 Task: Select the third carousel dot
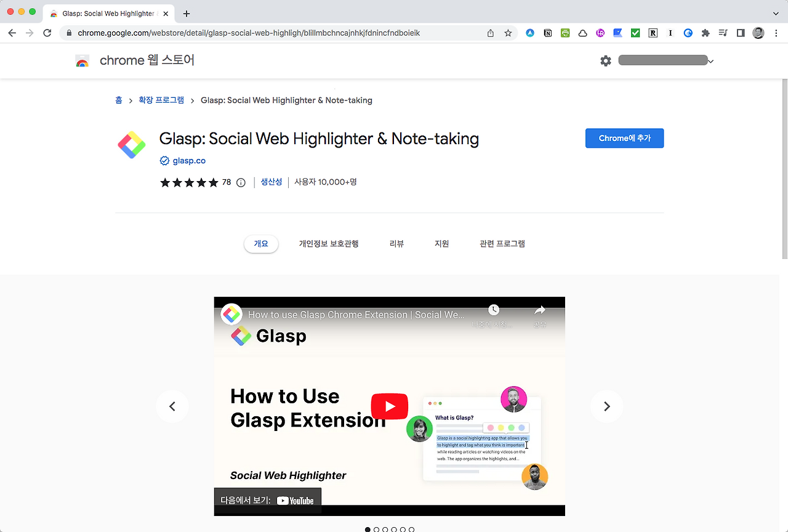(385, 530)
